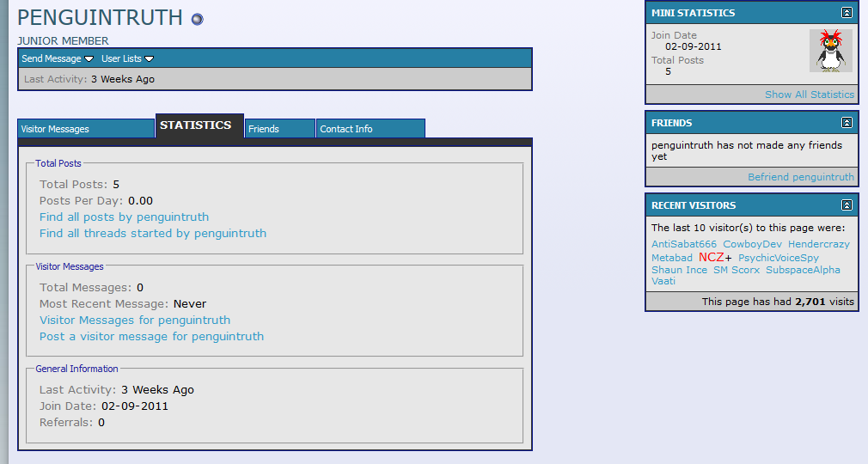Screen dimensions: 868x464
Task: Open visitor PsychicVoiceSpy's profile
Action: (779, 258)
